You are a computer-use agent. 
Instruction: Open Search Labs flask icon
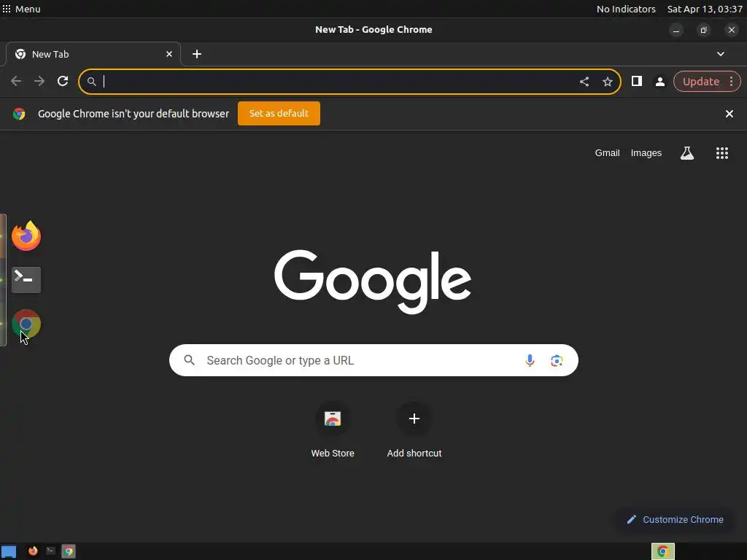coord(687,153)
